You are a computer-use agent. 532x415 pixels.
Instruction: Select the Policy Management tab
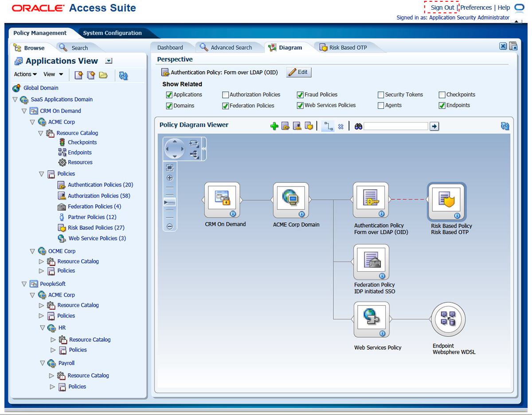coord(40,33)
